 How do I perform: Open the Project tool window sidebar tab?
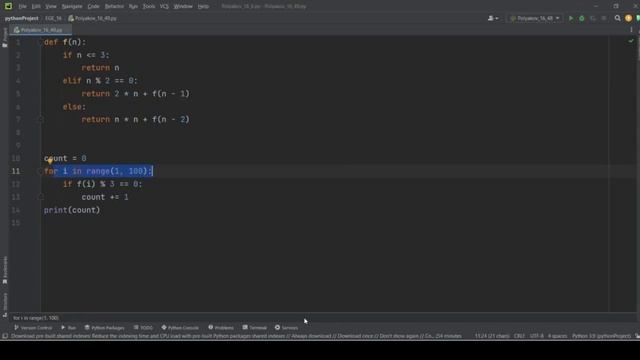pos(5,38)
